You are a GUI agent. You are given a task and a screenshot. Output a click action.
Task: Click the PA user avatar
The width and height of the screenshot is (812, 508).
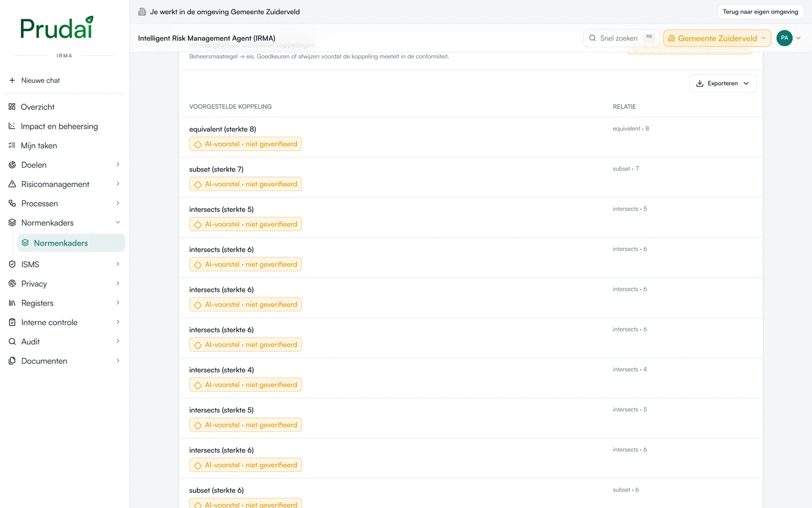click(x=784, y=38)
